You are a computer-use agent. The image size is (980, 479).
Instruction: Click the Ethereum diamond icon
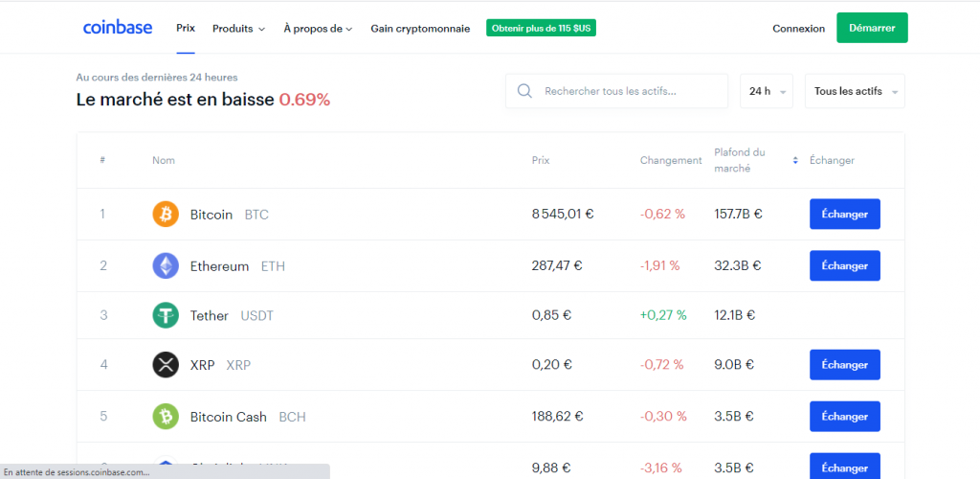[166, 265]
